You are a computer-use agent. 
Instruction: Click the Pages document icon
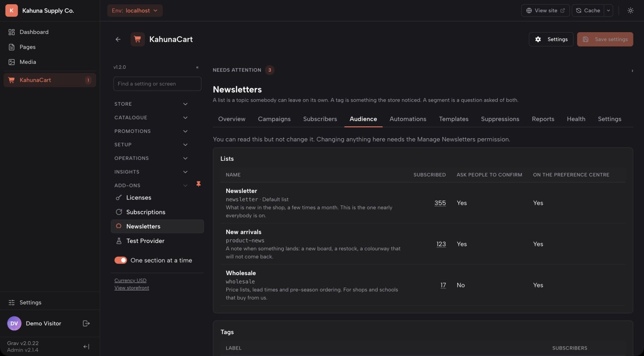(11, 47)
